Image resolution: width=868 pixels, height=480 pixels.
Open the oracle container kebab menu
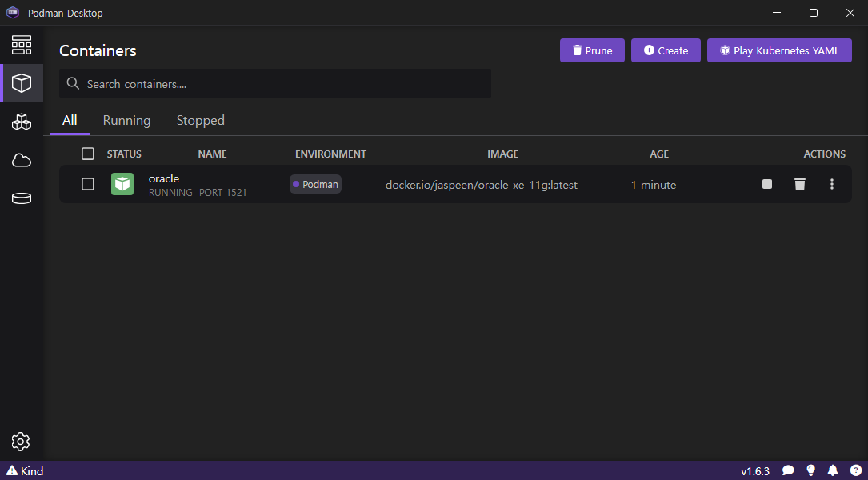[x=831, y=184]
